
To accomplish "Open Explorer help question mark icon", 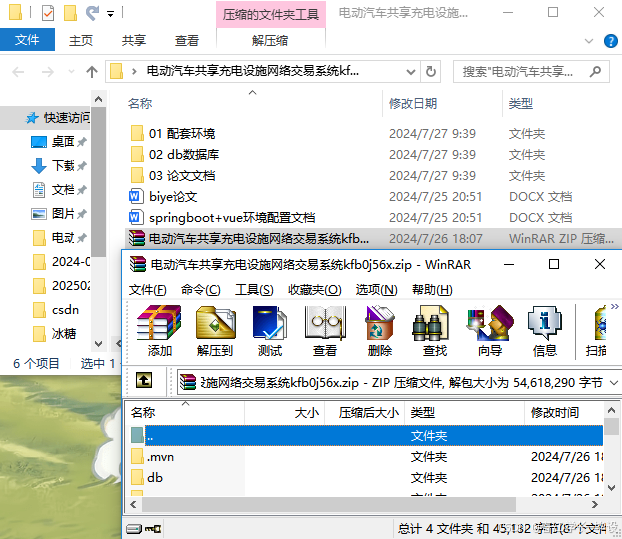I will tap(610, 41).
